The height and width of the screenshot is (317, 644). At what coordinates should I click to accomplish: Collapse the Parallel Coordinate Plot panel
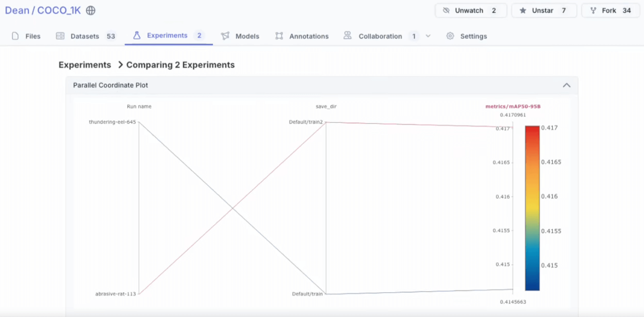click(x=566, y=85)
